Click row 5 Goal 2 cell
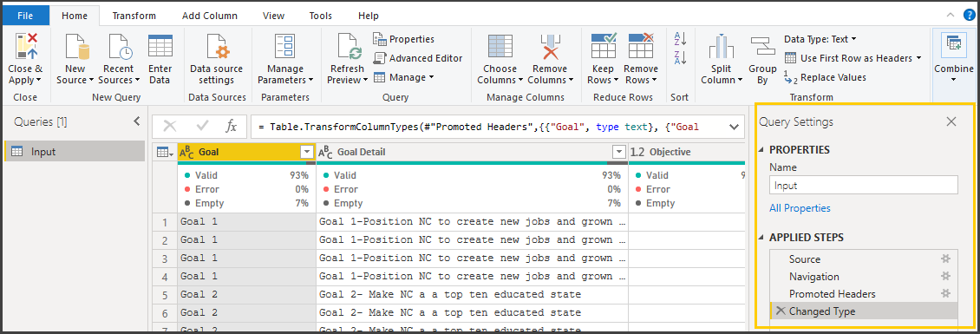This screenshot has height=334, width=980. [x=247, y=294]
